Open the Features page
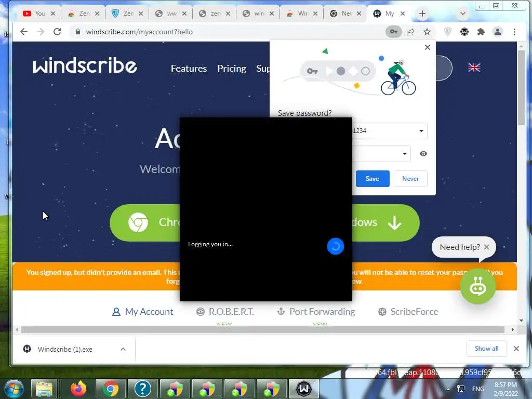 tap(189, 69)
